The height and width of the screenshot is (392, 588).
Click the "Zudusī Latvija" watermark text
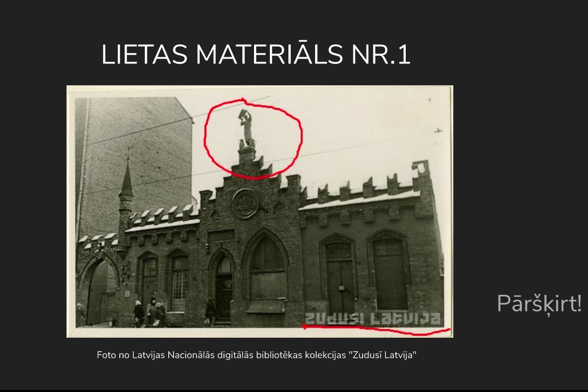[x=372, y=316]
